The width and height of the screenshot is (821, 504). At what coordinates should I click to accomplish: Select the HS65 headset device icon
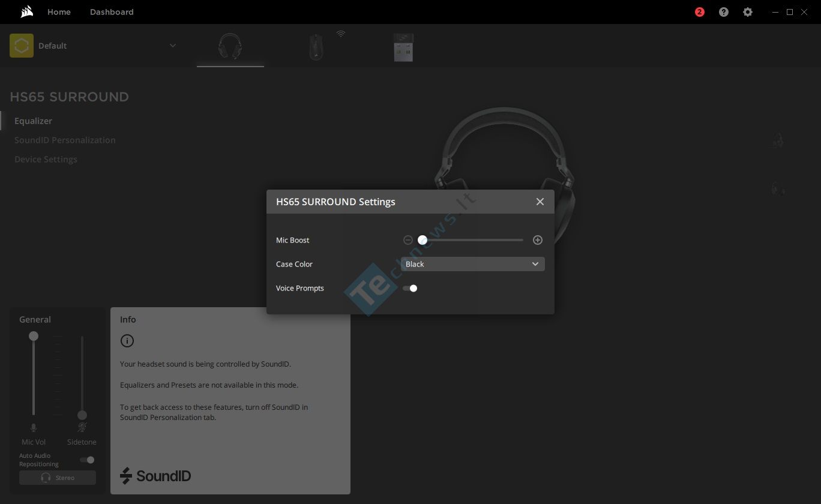click(x=230, y=46)
